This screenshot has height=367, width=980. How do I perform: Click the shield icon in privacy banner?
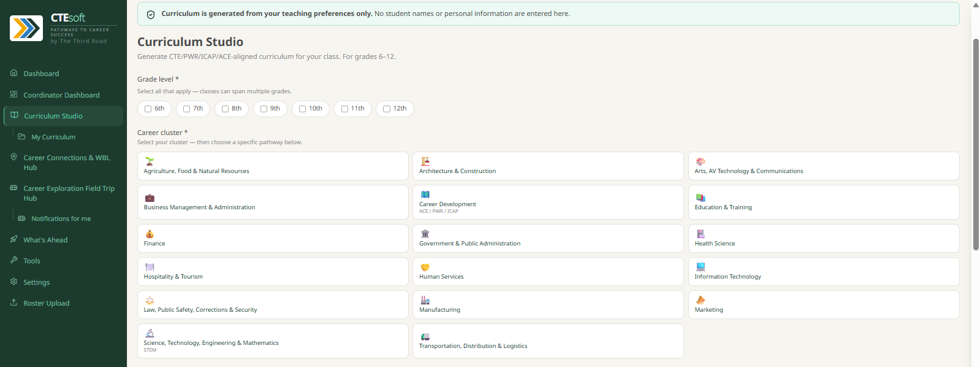(151, 14)
